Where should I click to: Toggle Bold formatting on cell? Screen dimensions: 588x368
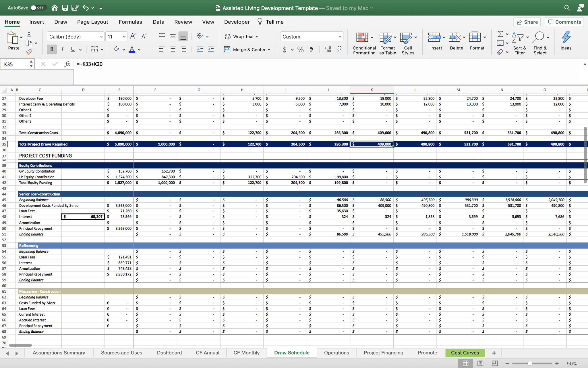52,49
